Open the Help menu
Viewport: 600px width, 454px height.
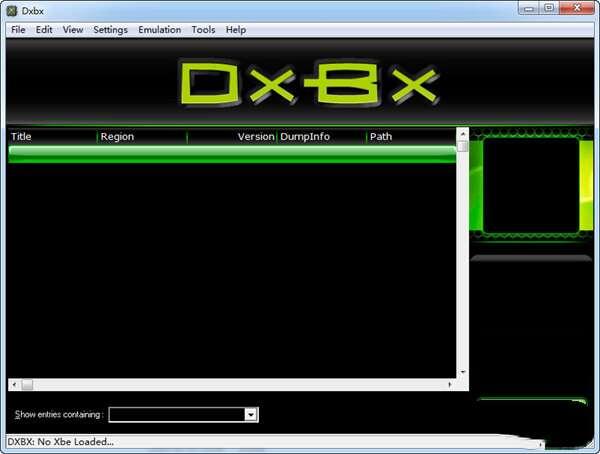[236, 30]
